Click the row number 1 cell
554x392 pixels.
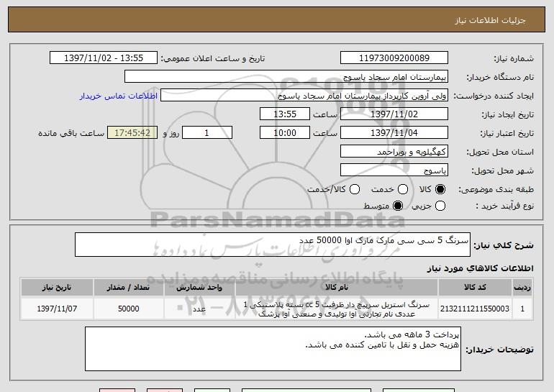[x=522, y=309]
